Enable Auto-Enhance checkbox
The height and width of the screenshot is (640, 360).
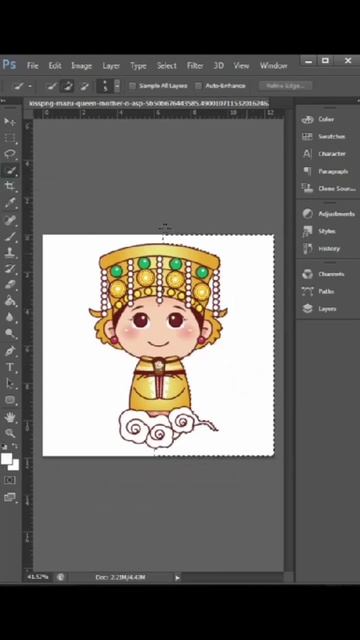tap(198, 86)
